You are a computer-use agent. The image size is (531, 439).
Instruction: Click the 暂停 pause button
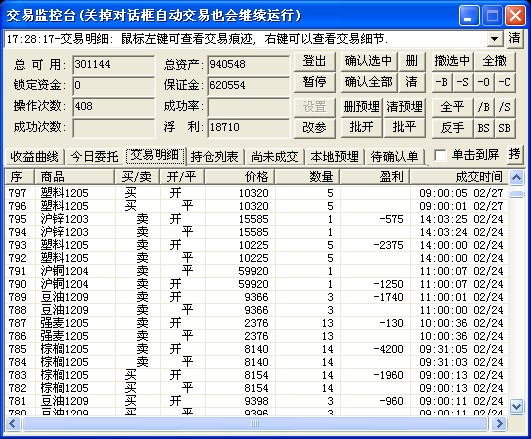pyautogui.click(x=315, y=82)
